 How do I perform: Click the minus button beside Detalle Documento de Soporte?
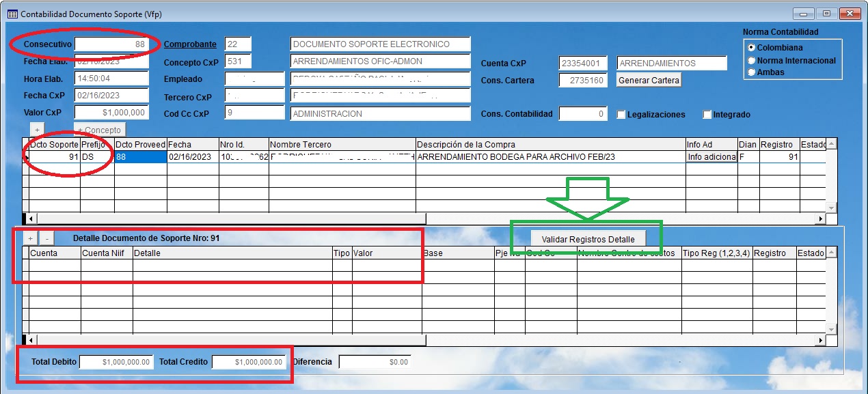point(46,238)
